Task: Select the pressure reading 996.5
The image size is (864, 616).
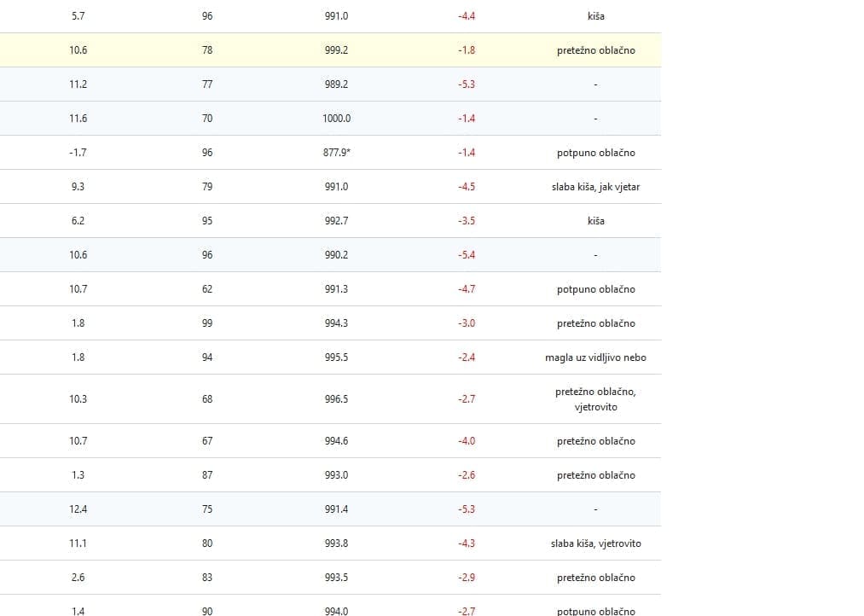Action: tap(336, 399)
